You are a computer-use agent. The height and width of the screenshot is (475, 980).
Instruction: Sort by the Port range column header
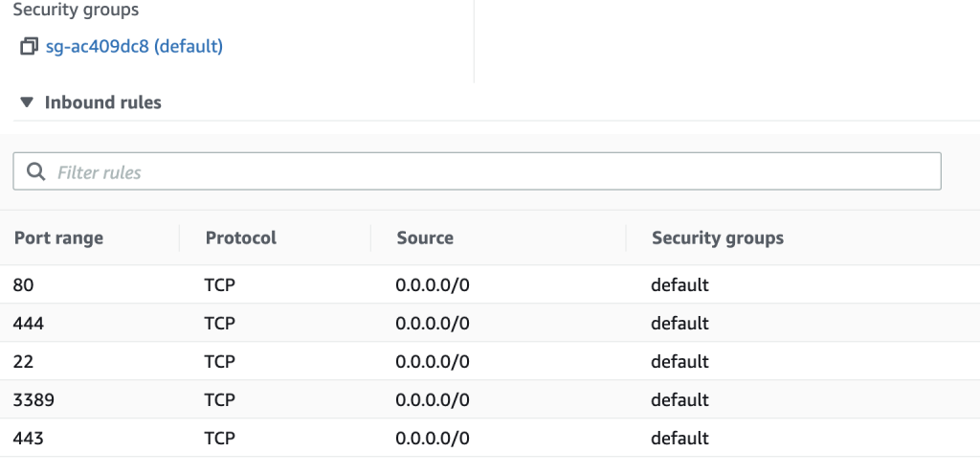point(58,237)
